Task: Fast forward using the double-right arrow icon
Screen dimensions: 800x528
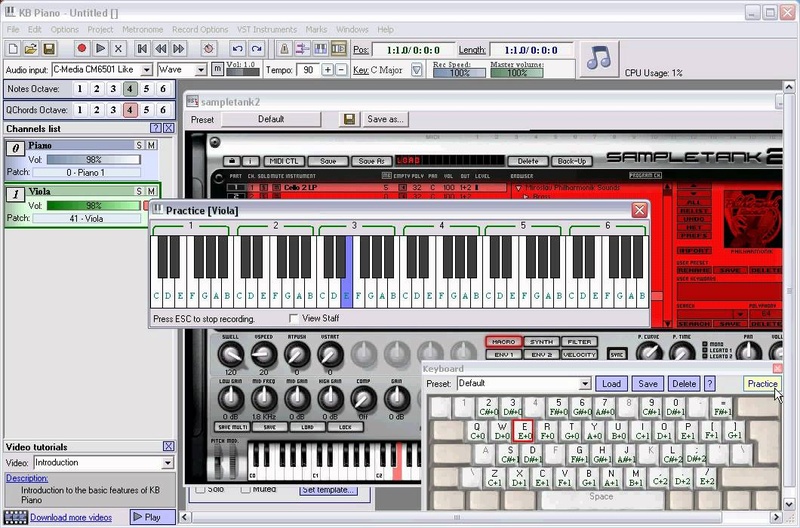Action: pos(179,49)
